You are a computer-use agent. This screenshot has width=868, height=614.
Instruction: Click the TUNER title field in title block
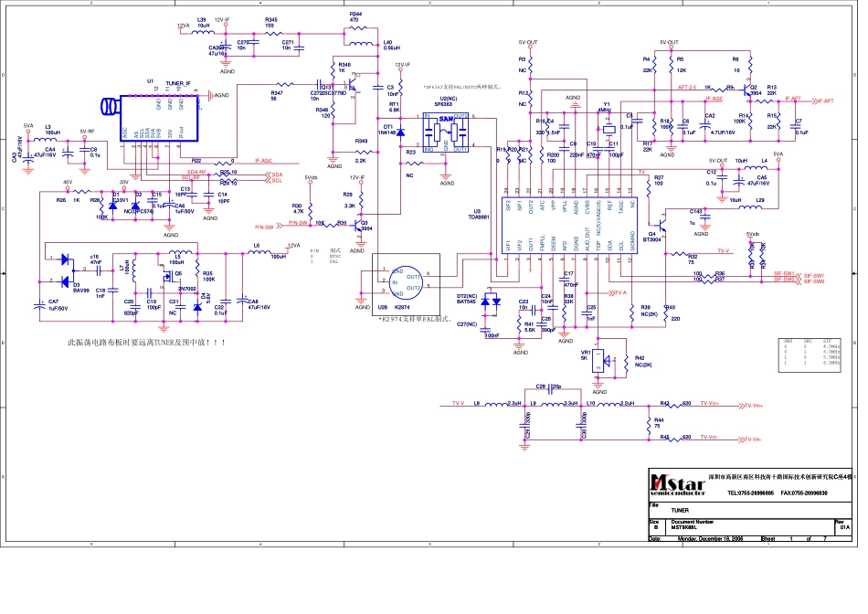tap(681, 512)
